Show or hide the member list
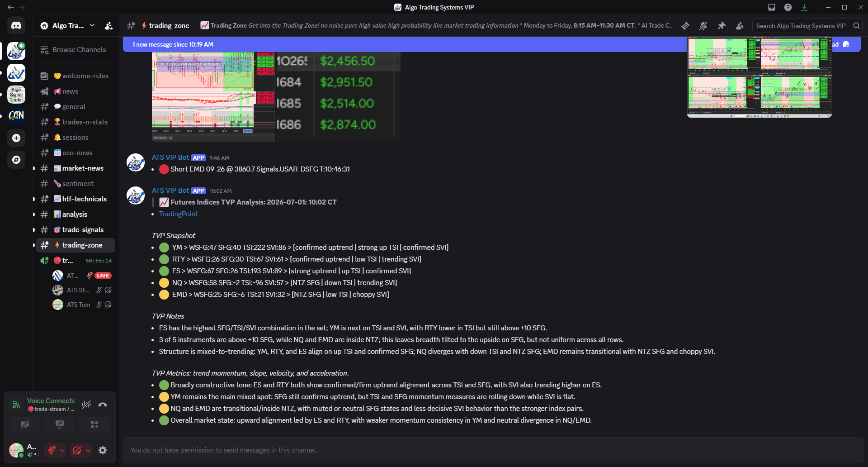The height and width of the screenshot is (467, 868). pos(740,26)
